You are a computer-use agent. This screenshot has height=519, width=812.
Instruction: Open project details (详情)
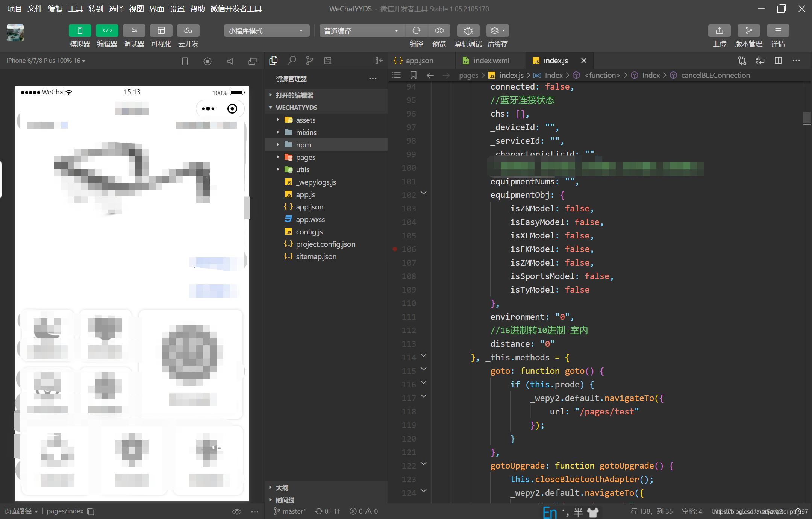(778, 30)
